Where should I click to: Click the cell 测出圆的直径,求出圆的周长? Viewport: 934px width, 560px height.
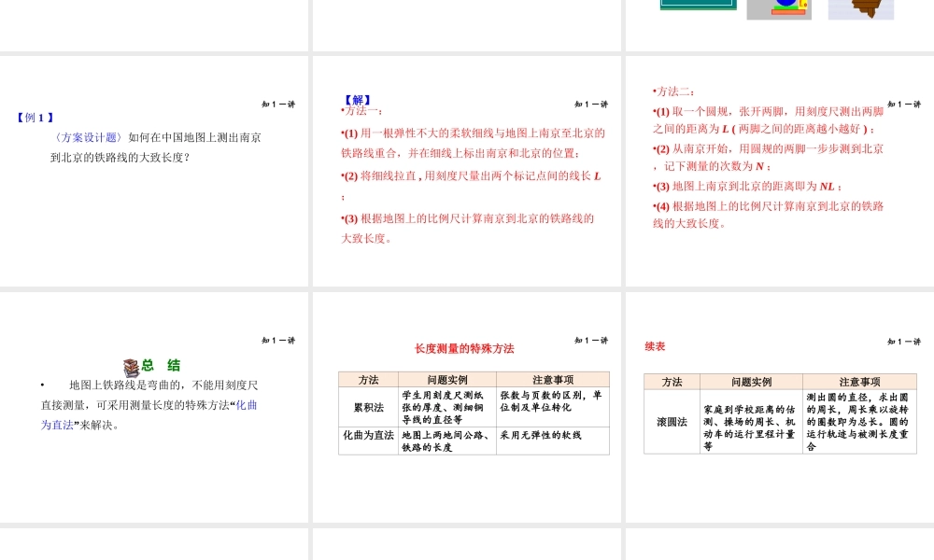tap(859, 421)
